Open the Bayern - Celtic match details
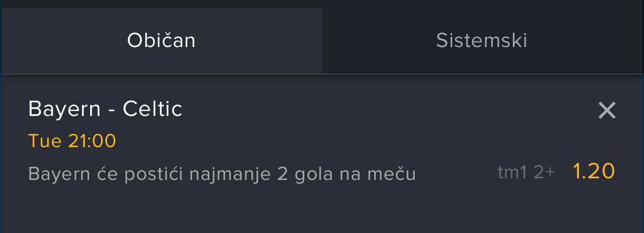Screen dimensions: 644x233 (105, 109)
